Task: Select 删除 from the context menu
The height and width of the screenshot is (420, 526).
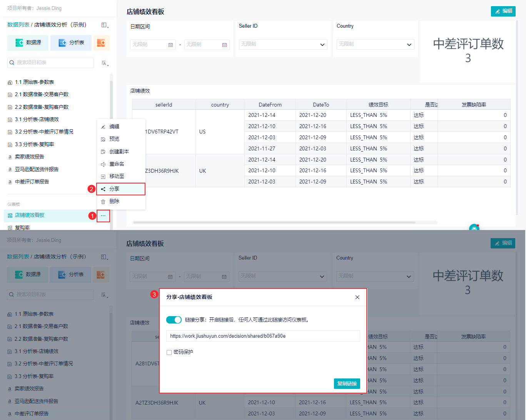Action: pyautogui.click(x=121, y=201)
